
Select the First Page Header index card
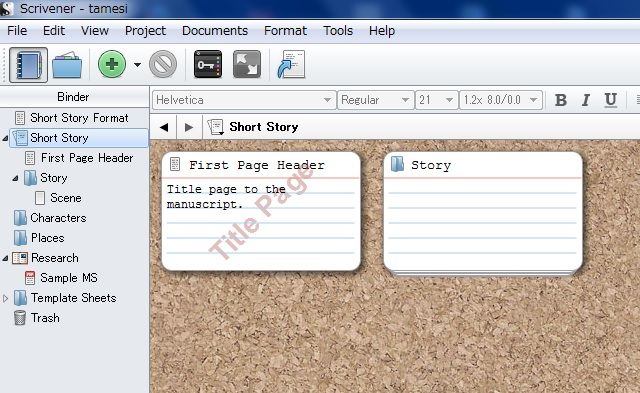tap(261, 211)
